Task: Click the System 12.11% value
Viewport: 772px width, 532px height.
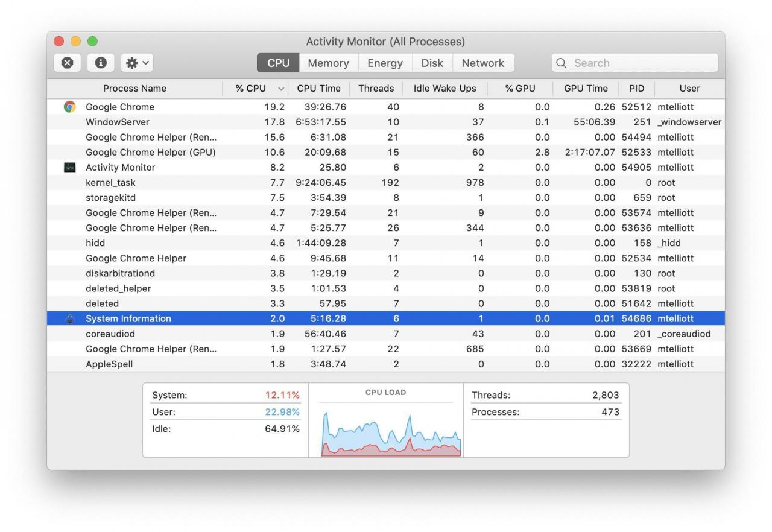Action: click(282, 395)
